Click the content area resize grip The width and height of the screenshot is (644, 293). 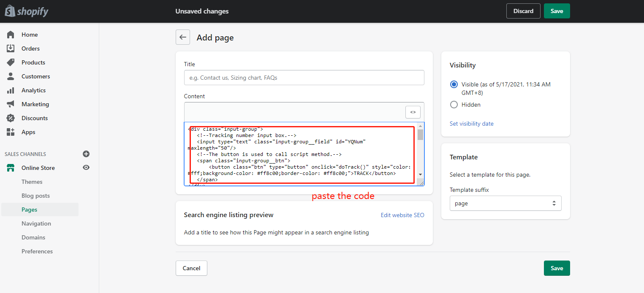coord(421,182)
